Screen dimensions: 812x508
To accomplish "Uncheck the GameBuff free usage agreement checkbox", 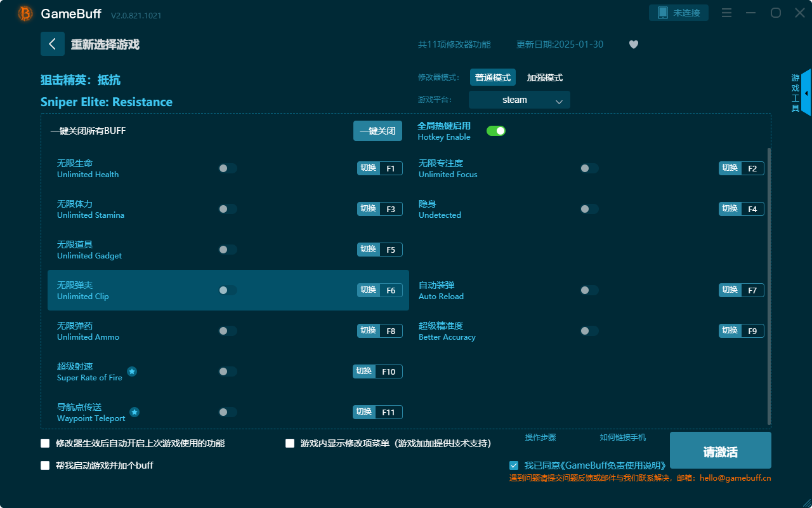I will click(x=514, y=465).
